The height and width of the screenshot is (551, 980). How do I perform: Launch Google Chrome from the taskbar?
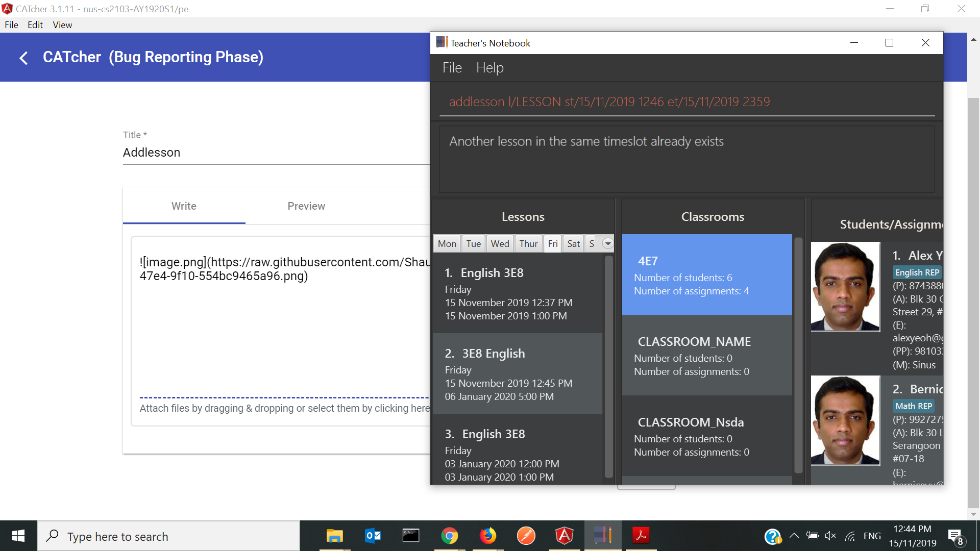click(449, 536)
